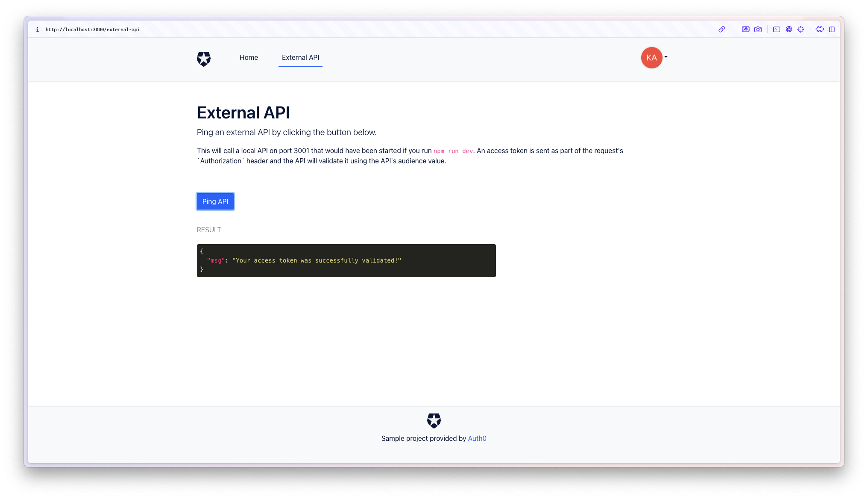Open the terminal console icon
868x499 pixels.
777,30
